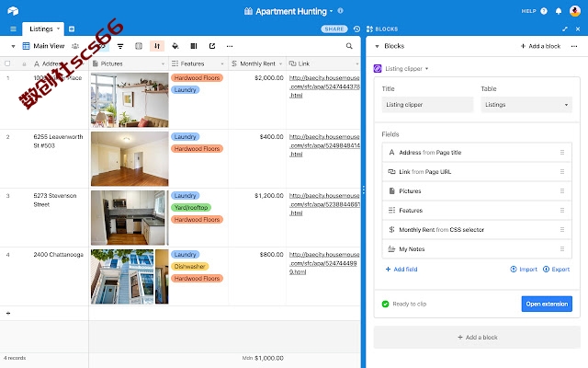Select the $1,200.00 rent cell
588x368 pixels.
tap(257, 217)
